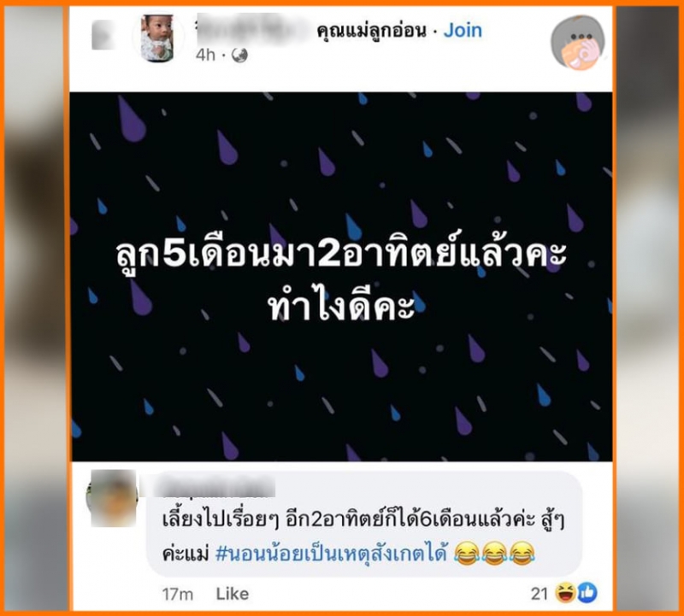Click the laughing-crying emojis in the comment
The height and width of the screenshot is (616, 684).
[x=494, y=554]
